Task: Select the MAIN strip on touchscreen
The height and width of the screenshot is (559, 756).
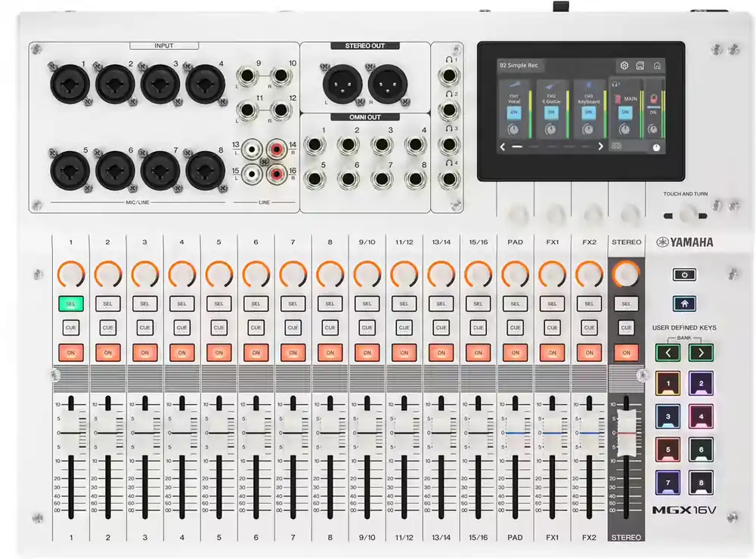Action: point(625,109)
